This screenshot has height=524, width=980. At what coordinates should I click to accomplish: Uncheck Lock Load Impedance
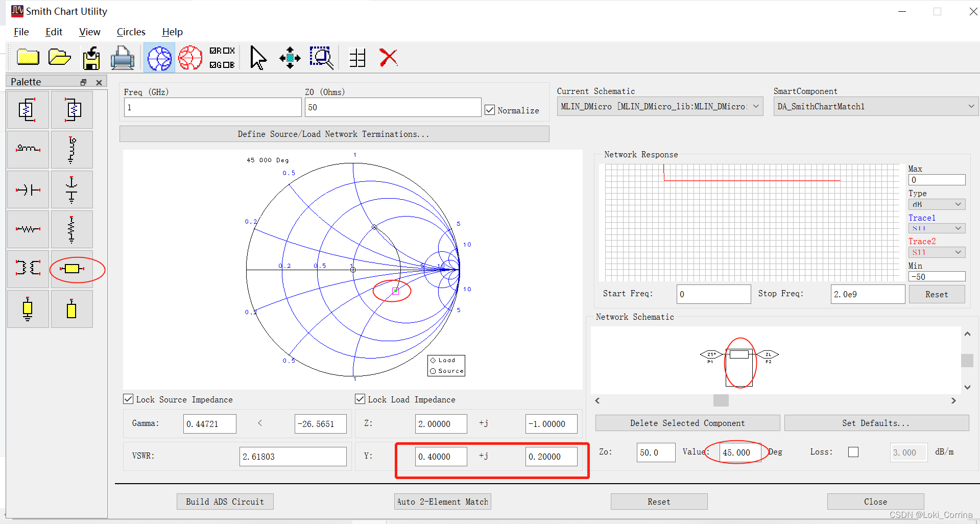click(x=360, y=399)
